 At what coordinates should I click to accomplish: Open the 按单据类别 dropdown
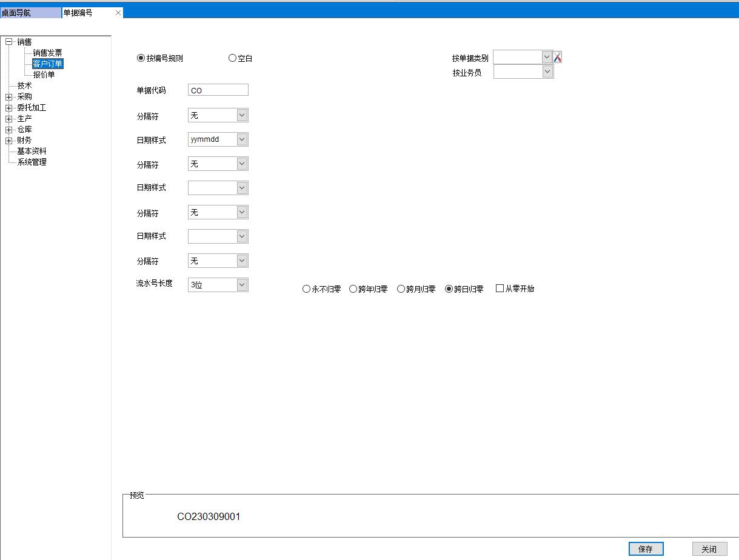point(547,57)
